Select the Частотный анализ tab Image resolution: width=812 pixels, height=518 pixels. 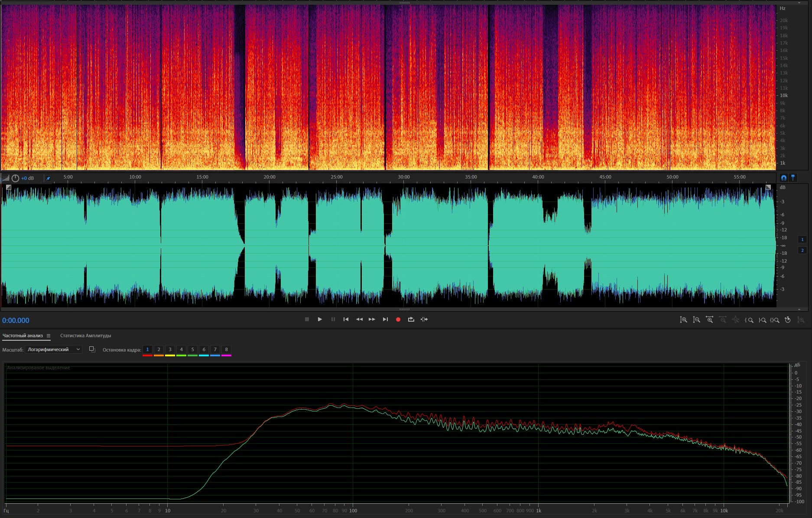click(x=23, y=336)
